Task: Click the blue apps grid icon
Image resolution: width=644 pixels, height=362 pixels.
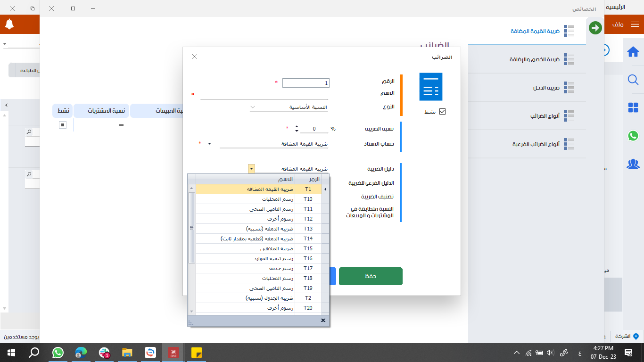Action: click(x=633, y=107)
